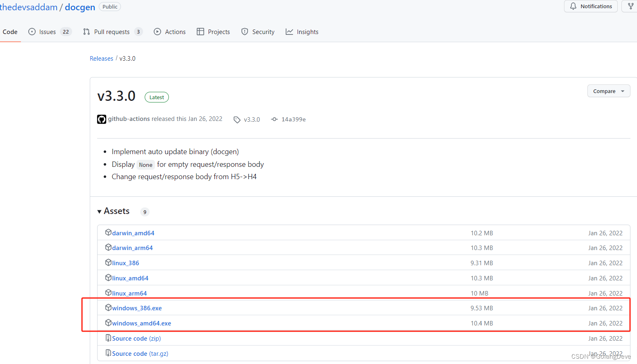
Task: Click the 10.4 MB size of windows_amd64.exe
Action: [x=482, y=323]
